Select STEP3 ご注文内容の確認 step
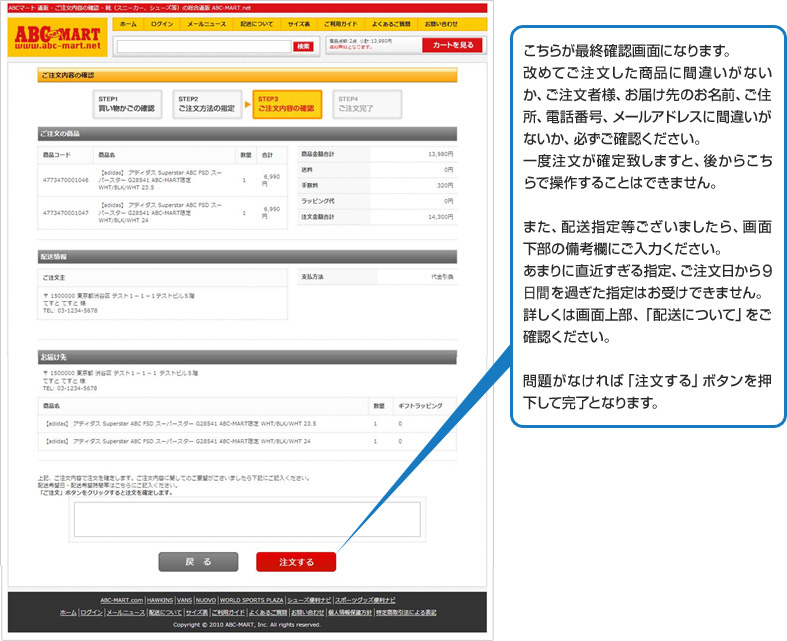This screenshot has width=787, height=641. pyautogui.click(x=287, y=104)
